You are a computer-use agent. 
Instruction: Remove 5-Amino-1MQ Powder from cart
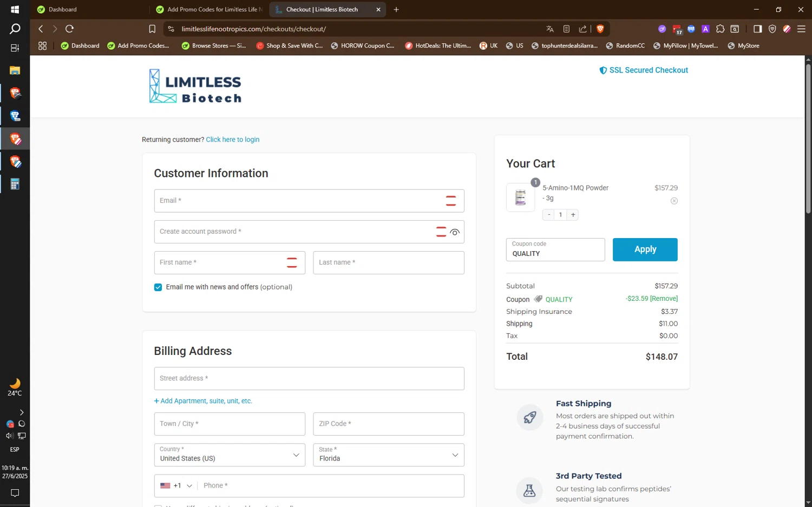tap(674, 201)
